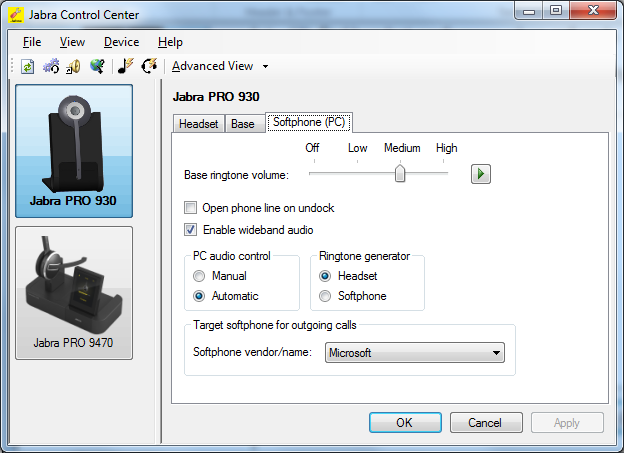Minimize the Jabra Control Center window
The image size is (624, 453).
(529, 11)
